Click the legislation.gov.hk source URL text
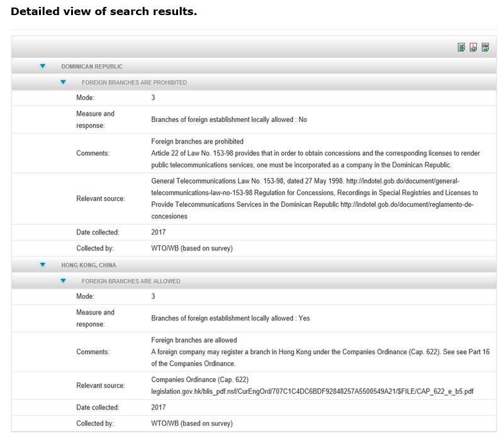 pos(313,391)
